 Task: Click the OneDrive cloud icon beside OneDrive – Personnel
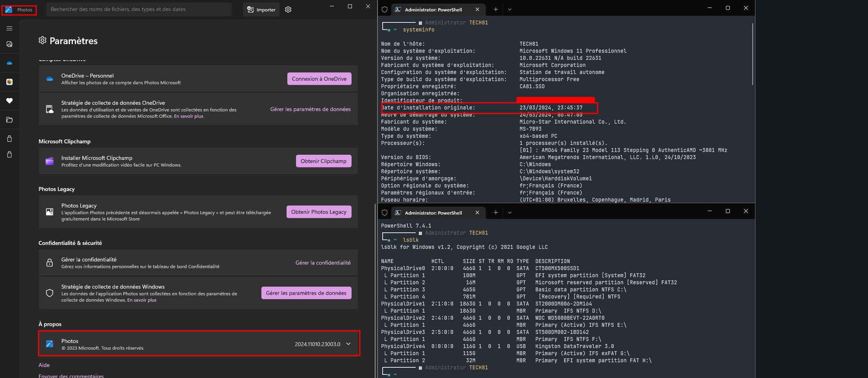[x=50, y=79]
